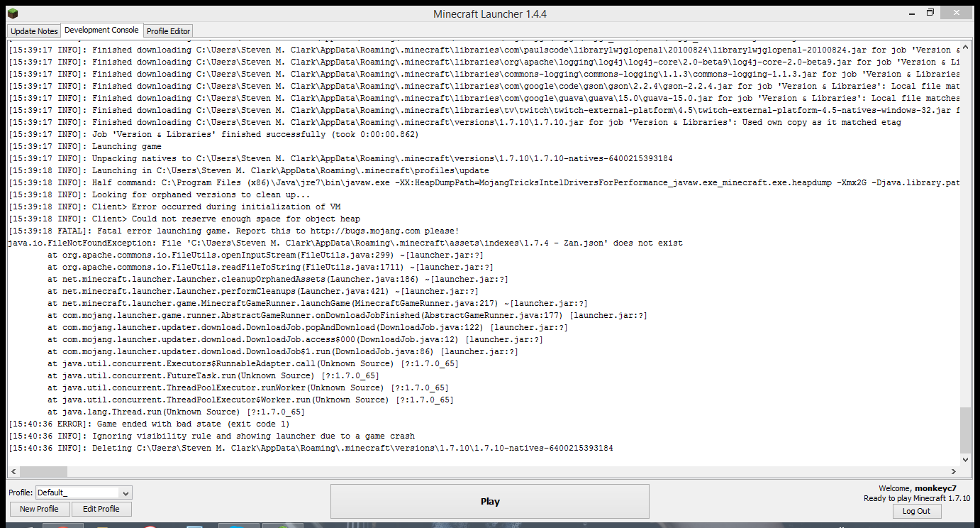980x528 pixels.
Task: Click the 1.7.10.jar 'Used own copy' log line
Action: [455, 122]
